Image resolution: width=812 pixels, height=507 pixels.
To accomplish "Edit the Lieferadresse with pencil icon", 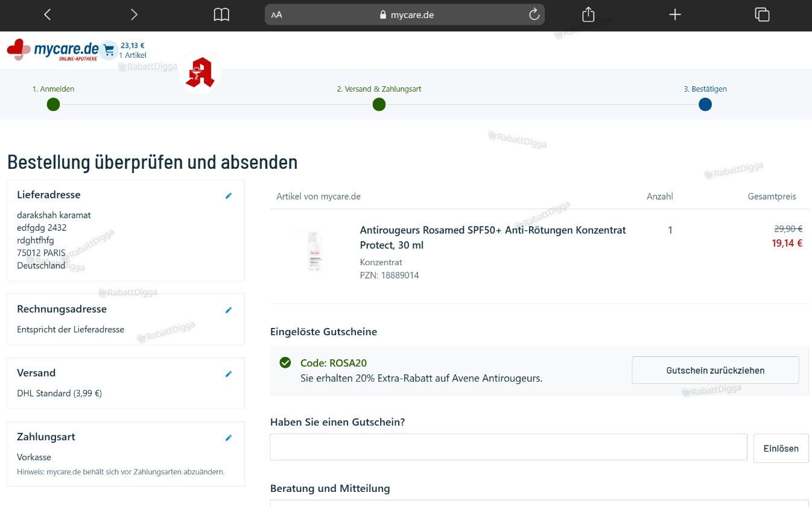I will [x=229, y=195].
